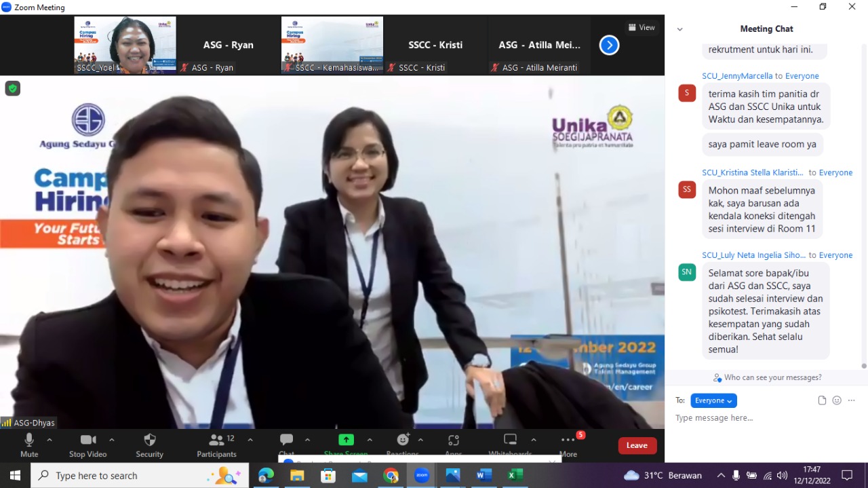Collapse the Meeting Chat chevron
Image resolution: width=868 pixels, height=488 pixels.
[680, 29]
